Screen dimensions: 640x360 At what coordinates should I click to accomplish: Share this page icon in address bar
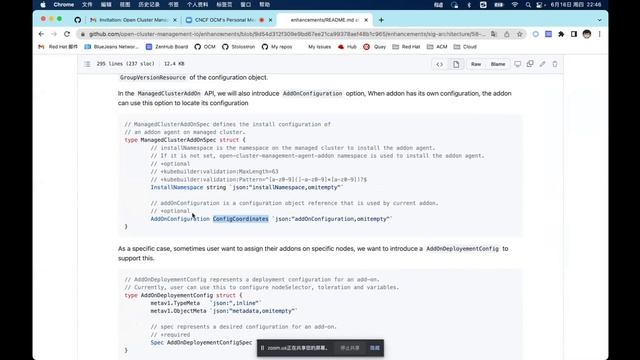[x=507, y=34]
